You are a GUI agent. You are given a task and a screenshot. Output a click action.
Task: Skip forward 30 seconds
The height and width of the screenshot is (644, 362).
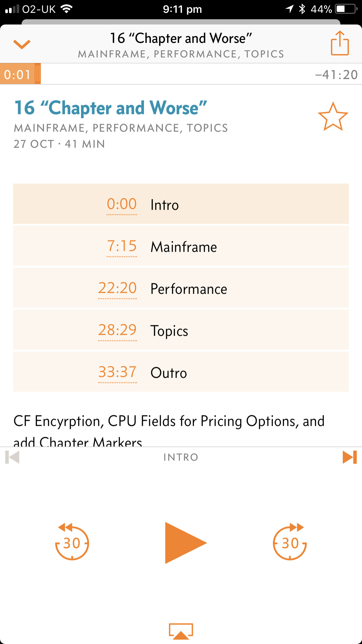[290, 542]
